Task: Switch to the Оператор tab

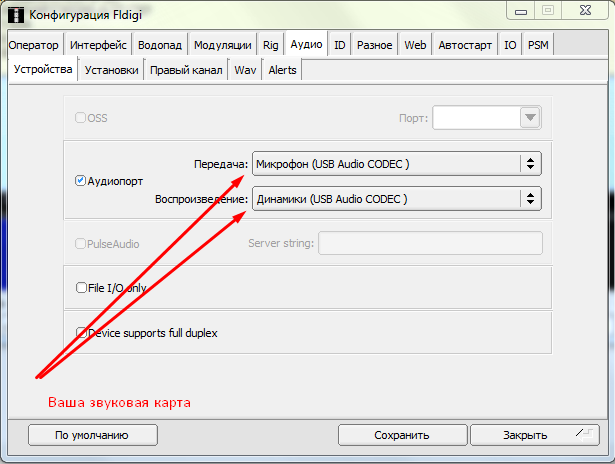Action: (x=35, y=45)
